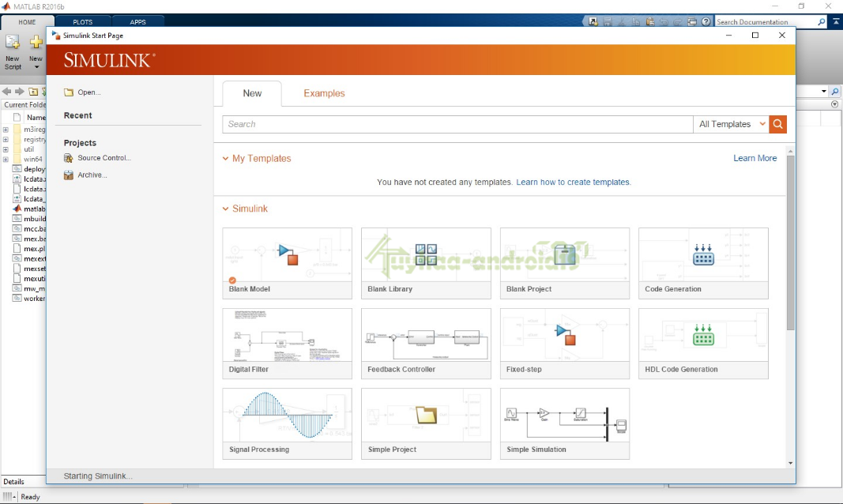The width and height of the screenshot is (843, 504).
Task: Click the templates list vertical scrollbar
Action: pos(790,243)
